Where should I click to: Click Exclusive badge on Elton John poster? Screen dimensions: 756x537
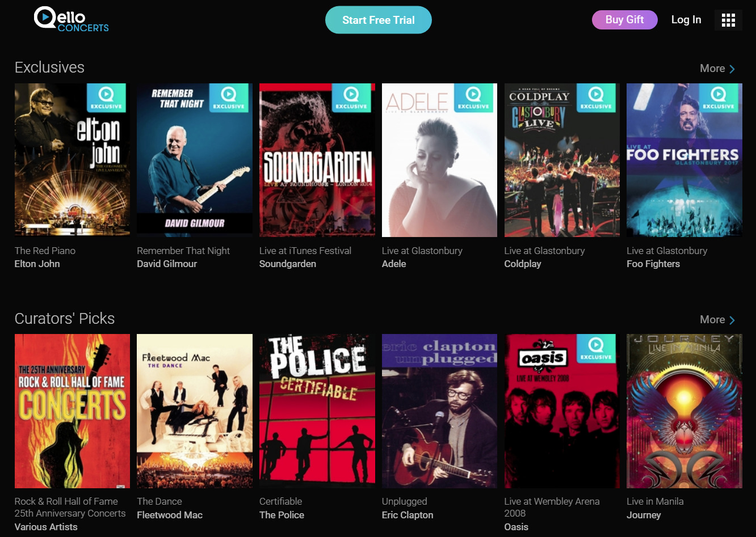(106, 98)
